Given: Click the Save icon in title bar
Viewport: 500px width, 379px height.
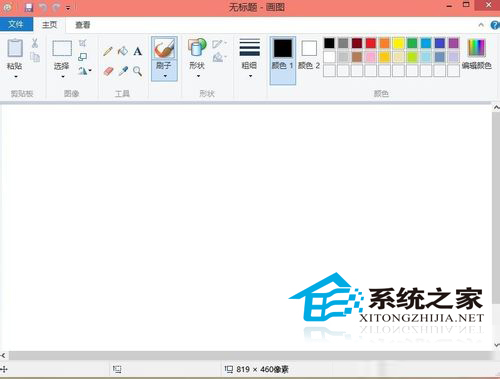Looking at the screenshot, I should coord(29,7).
